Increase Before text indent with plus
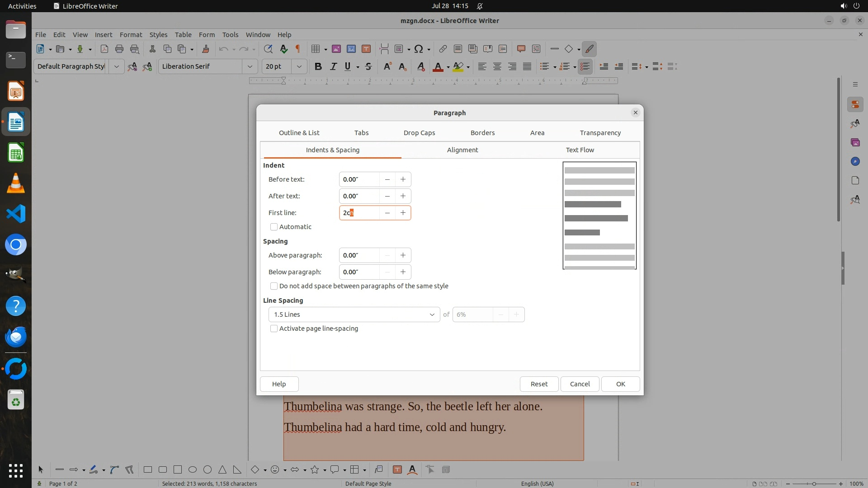 point(403,179)
